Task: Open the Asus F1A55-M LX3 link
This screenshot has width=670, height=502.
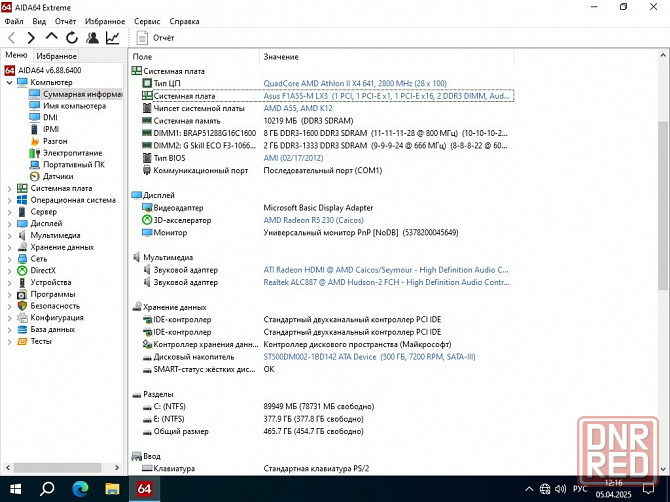Action: 386,96
